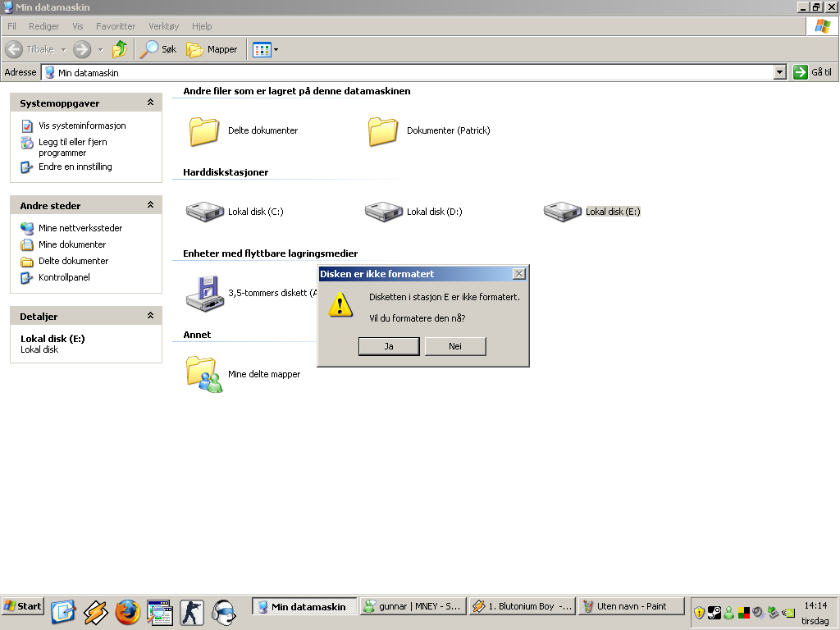Image resolution: width=840 pixels, height=630 pixels.
Task: Select the Lokal disk (D:) drive icon
Action: (x=384, y=212)
